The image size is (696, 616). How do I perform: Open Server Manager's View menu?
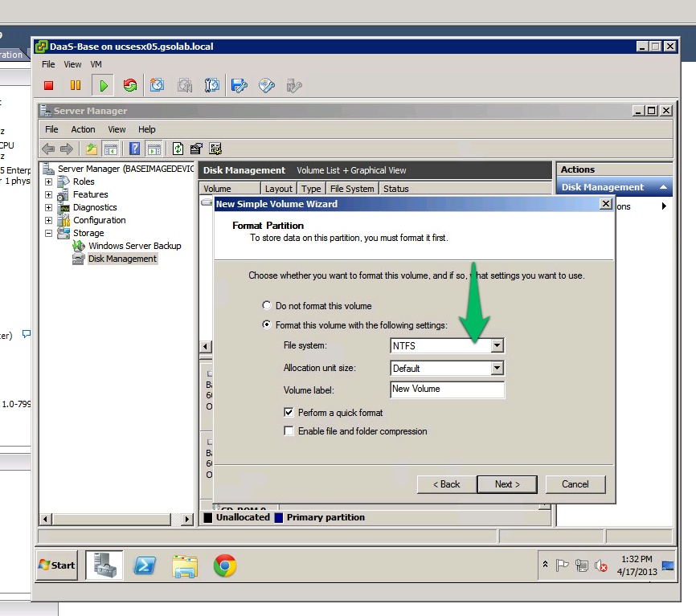tap(117, 129)
